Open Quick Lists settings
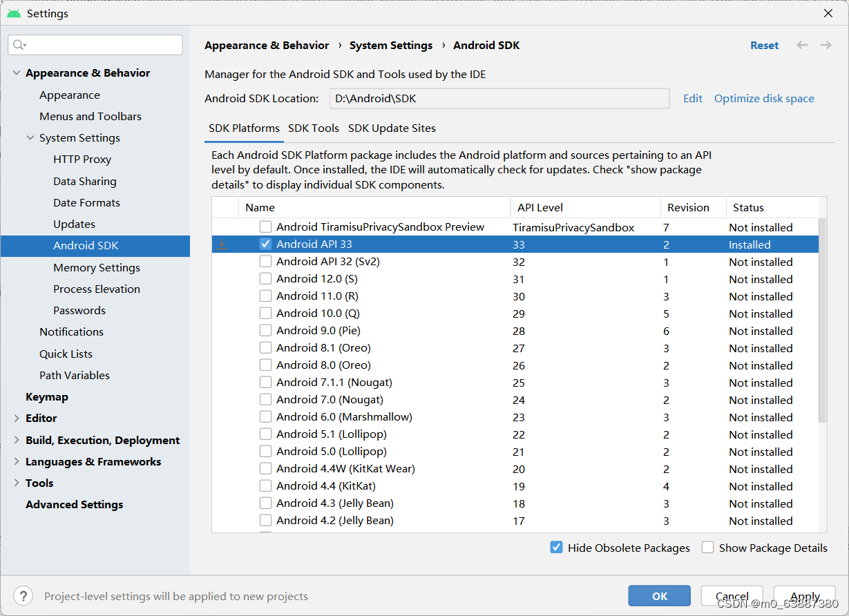Viewport: 849px width, 616px height. click(66, 354)
